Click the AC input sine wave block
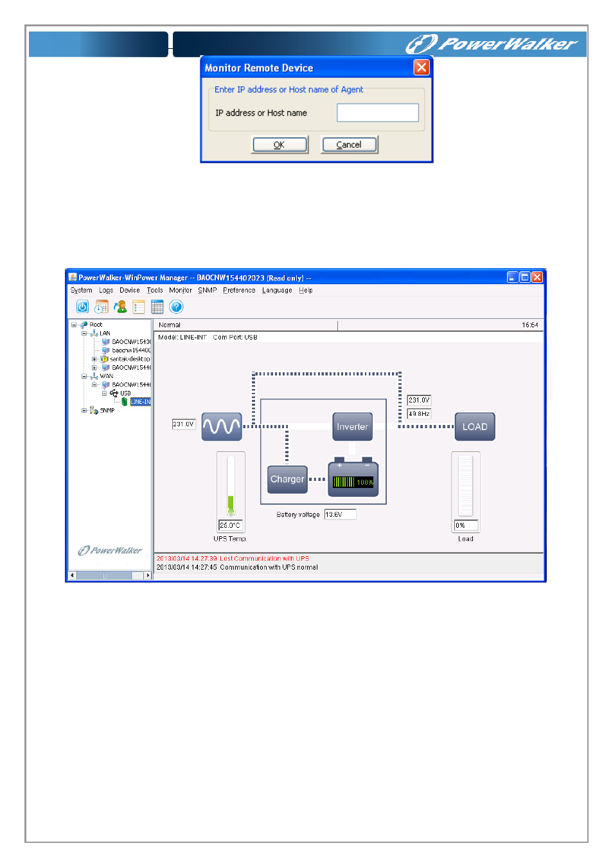This screenshot has width=613, height=868. [x=222, y=426]
